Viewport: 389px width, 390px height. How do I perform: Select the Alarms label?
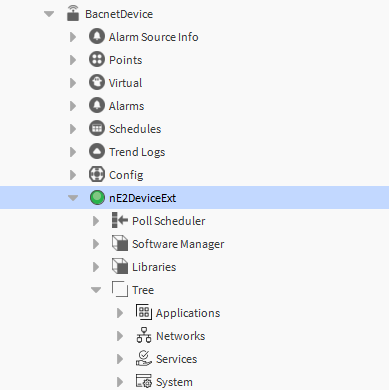pos(127,106)
